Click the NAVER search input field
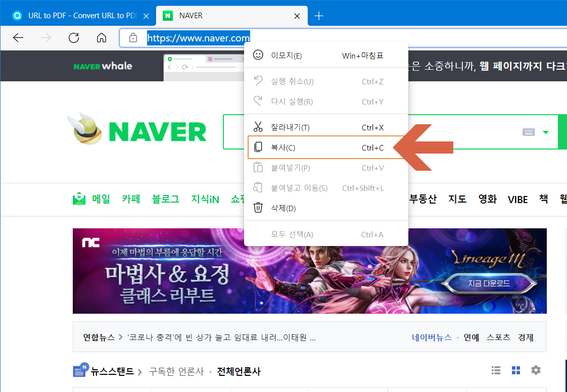567x392 pixels. point(391,132)
